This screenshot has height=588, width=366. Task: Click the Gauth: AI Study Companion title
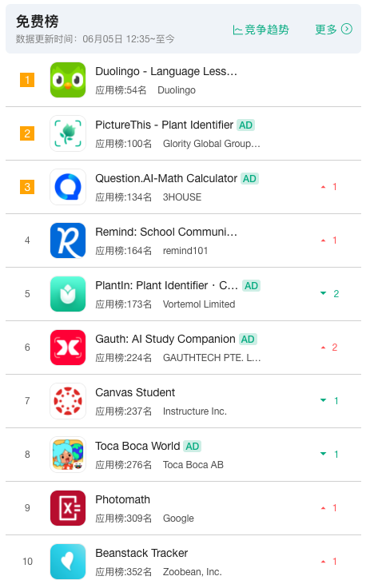click(165, 339)
